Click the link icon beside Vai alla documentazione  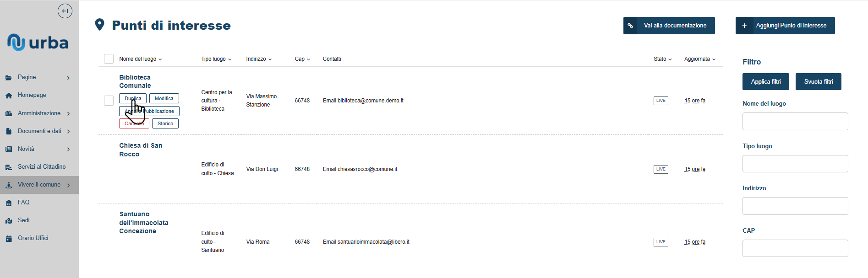tap(630, 26)
